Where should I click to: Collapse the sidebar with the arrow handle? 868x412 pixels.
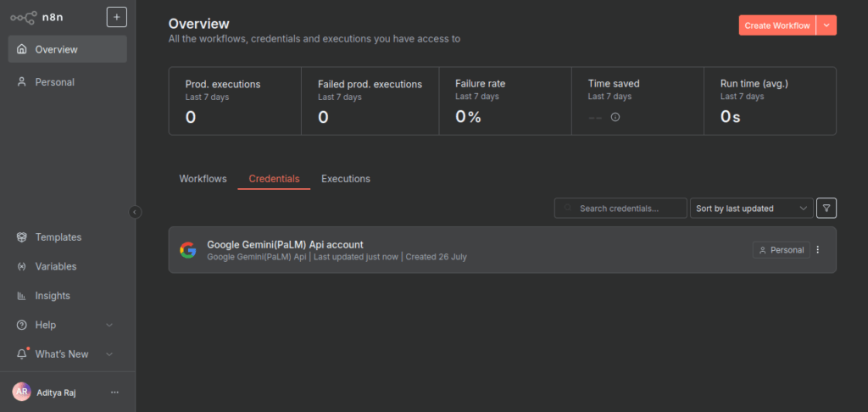point(135,212)
